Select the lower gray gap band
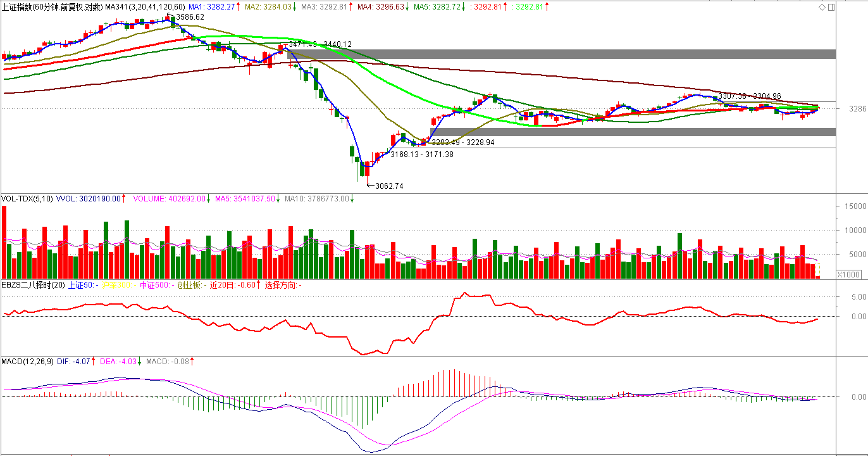 pos(633,132)
